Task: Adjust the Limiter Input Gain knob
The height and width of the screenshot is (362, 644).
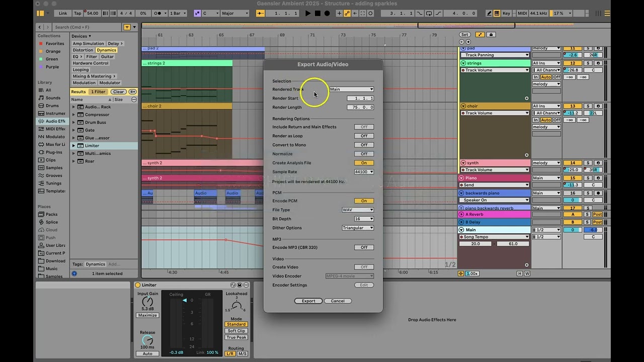Action: pos(147,302)
